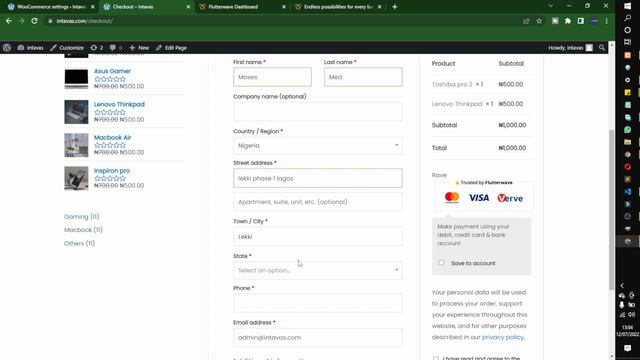
Task: Open Macbook Air product link
Action: [x=112, y=138]
